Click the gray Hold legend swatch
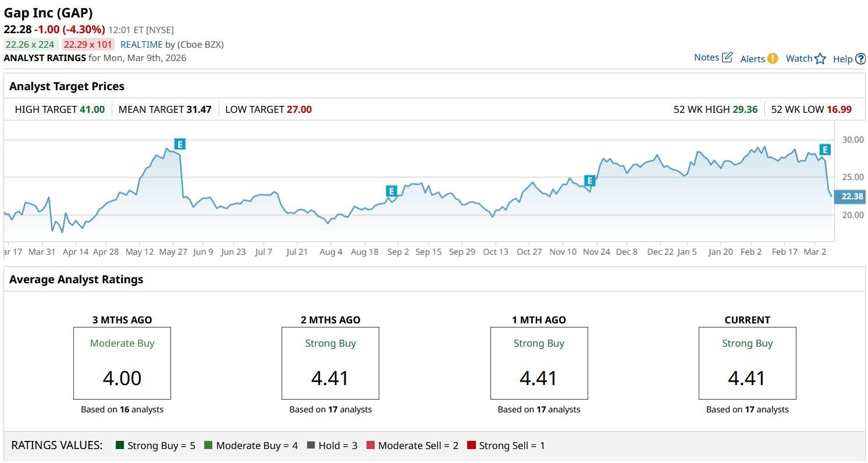This screenshot has width=868, height=463. [x=311, y=446]
